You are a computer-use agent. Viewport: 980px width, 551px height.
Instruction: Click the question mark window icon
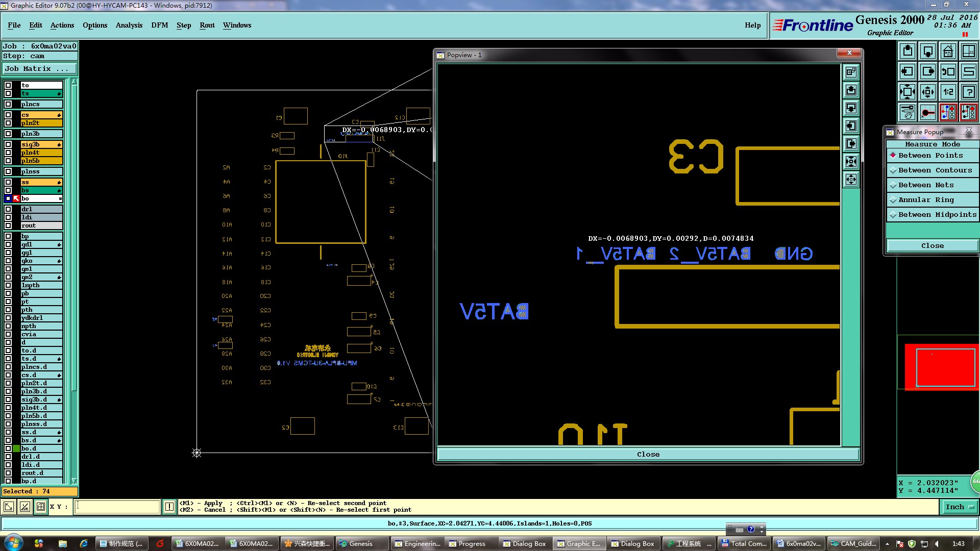968,92
